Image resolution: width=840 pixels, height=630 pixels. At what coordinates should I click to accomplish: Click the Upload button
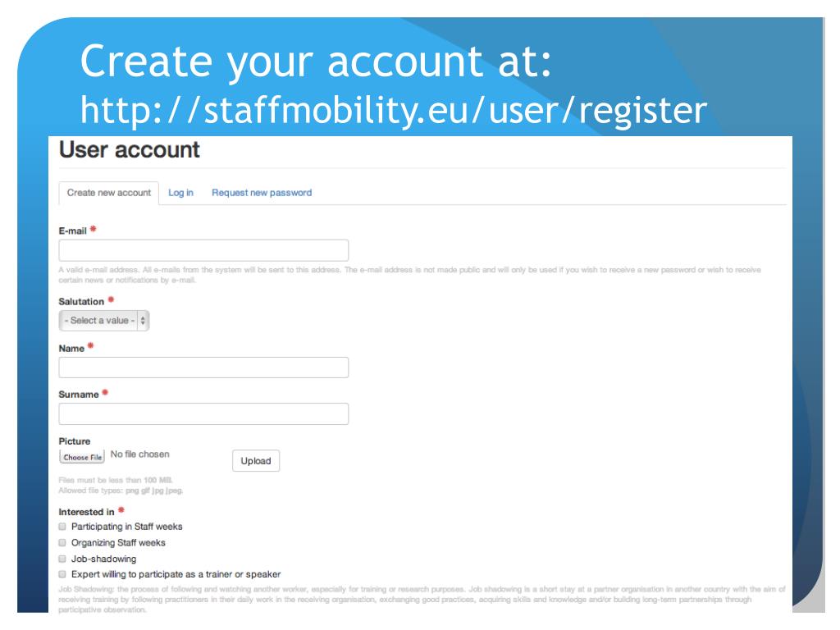point(255,461)
